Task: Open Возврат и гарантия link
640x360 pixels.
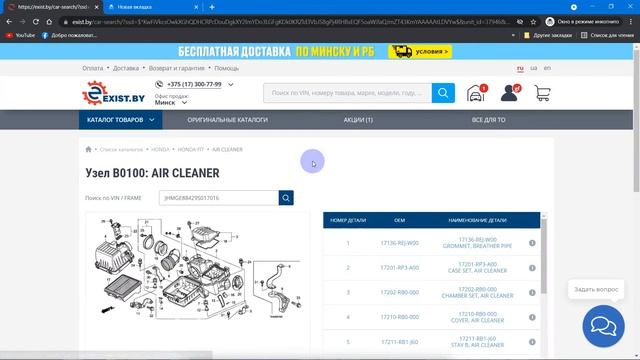Action: (x=176, y=68)
